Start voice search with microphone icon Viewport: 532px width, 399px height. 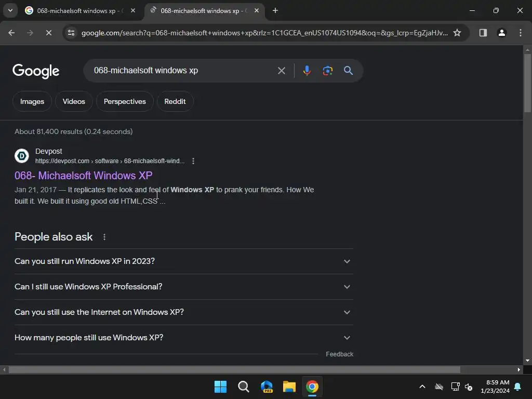(x=307, y=71)
